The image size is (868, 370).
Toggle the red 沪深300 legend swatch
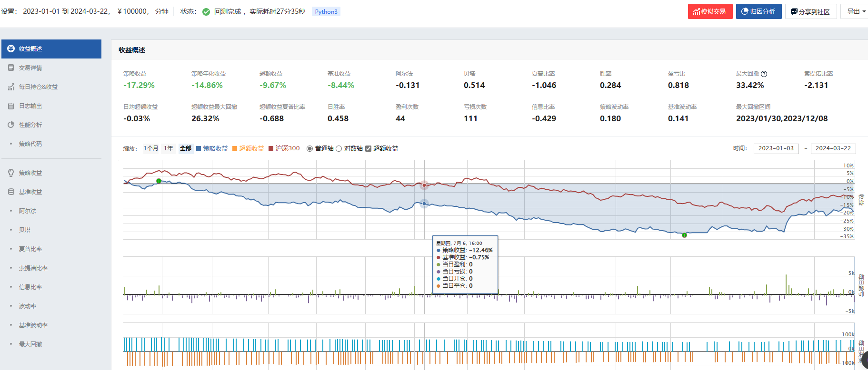tap(271, 148)
